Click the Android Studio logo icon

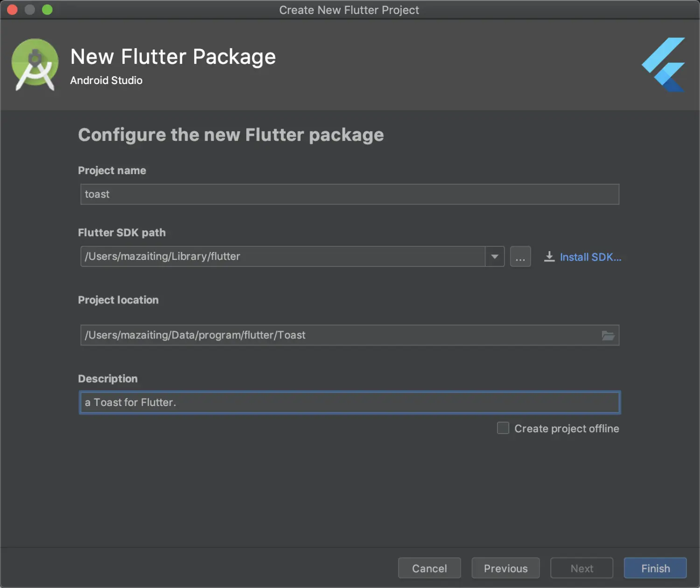pyautogui.click(x=35, y=64)
